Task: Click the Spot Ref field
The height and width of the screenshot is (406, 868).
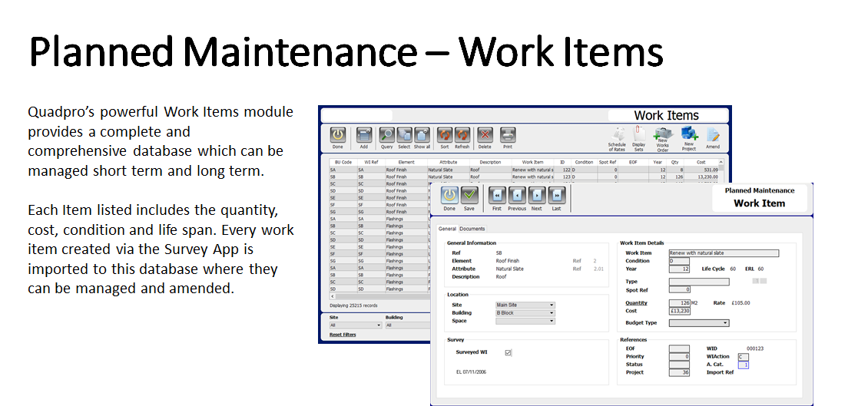Action: tap(679, 289)
